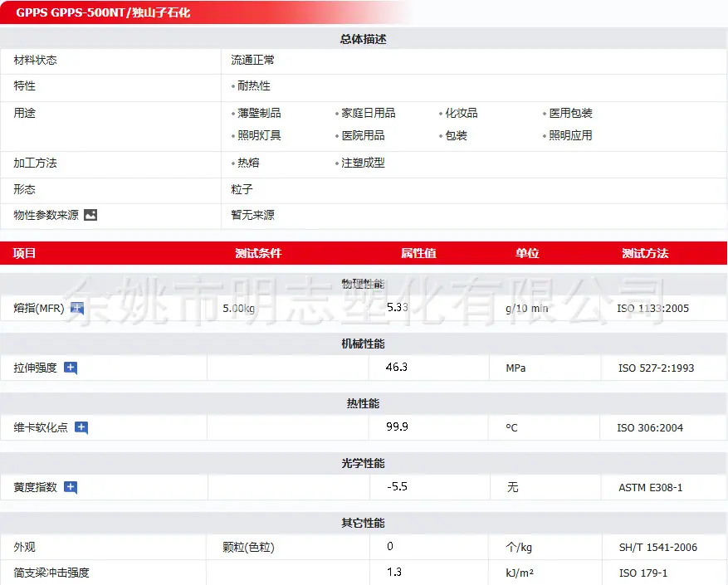
Task: Click the 项目 column header
Action: point(24,254)
